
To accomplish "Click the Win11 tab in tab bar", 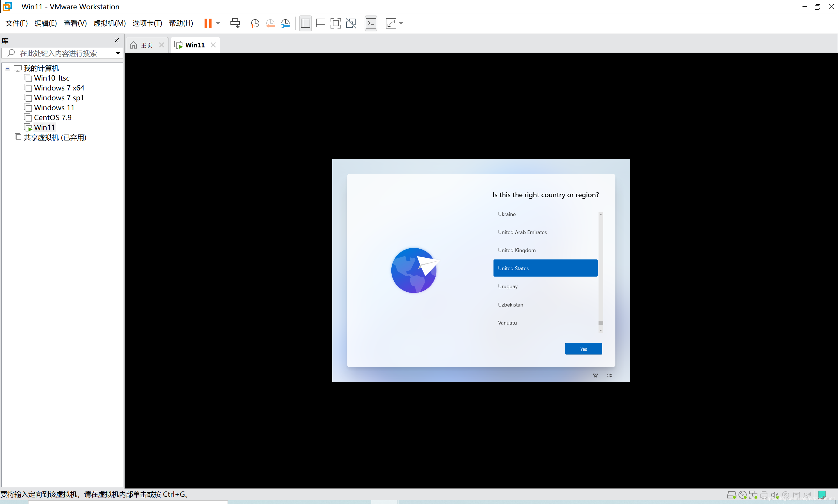I will coord(195,44).
